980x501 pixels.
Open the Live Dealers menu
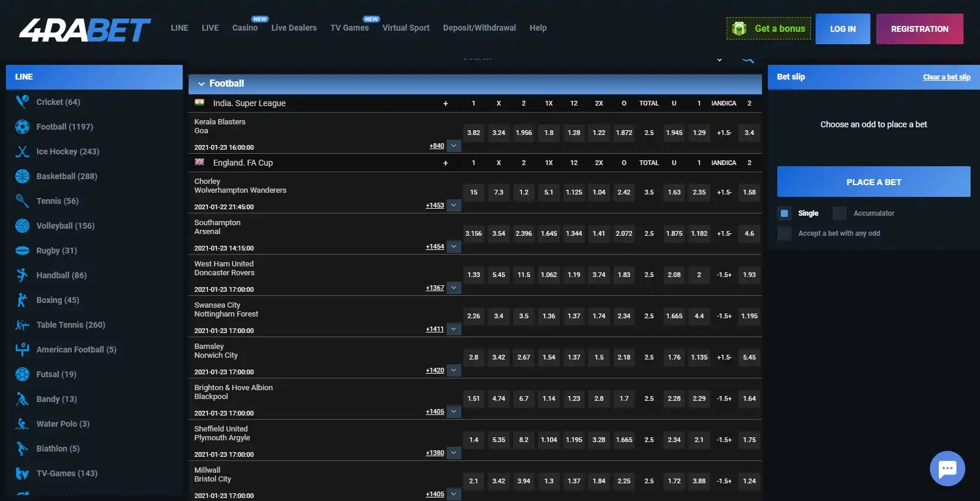click(x=293, y=28)
